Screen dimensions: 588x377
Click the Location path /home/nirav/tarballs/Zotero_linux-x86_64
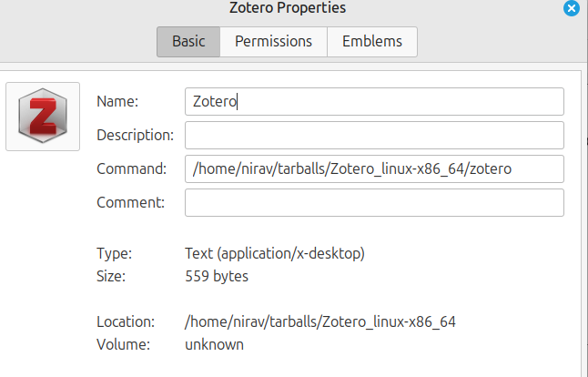320,321
